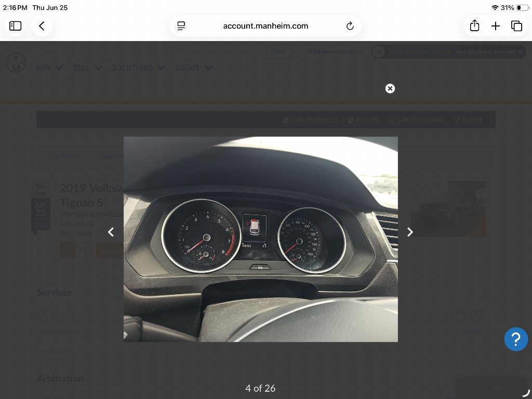This screenshot has width=532, height=399.
Task: Open the Chat Offline widget
Action: 490,388
